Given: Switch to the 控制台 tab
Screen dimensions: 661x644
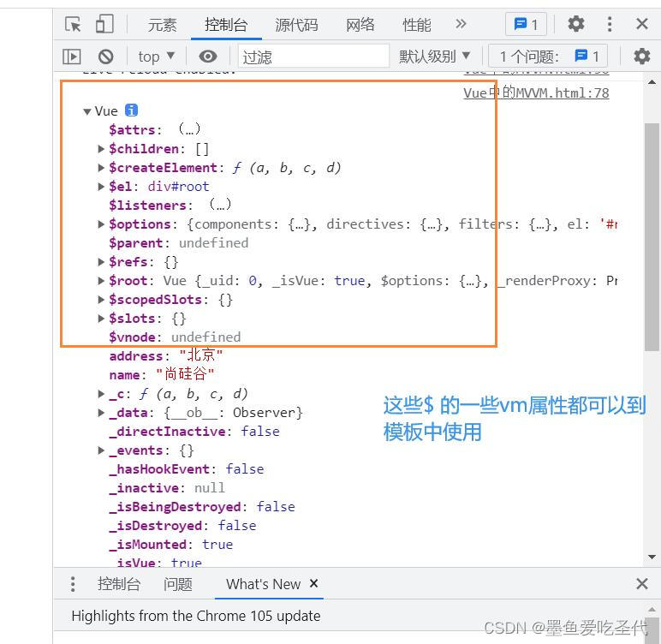Looking at the screenshot, I should pos(226,25).
